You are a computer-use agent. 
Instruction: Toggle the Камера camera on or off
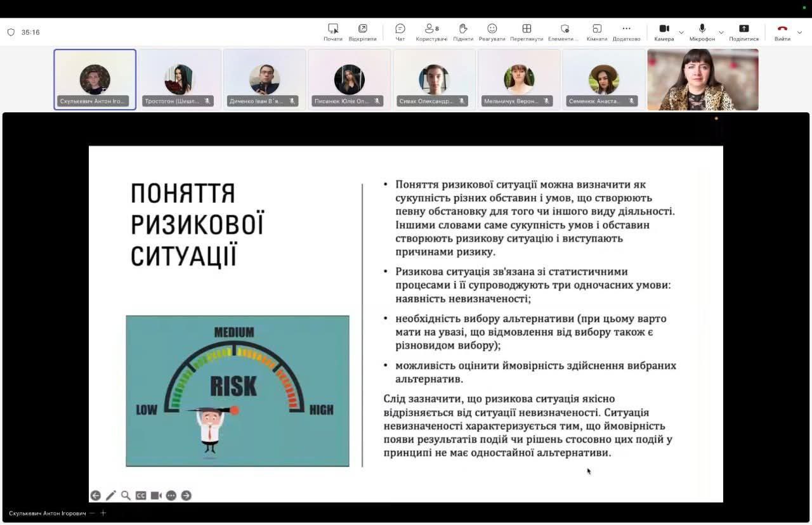[x=664, y=32]
